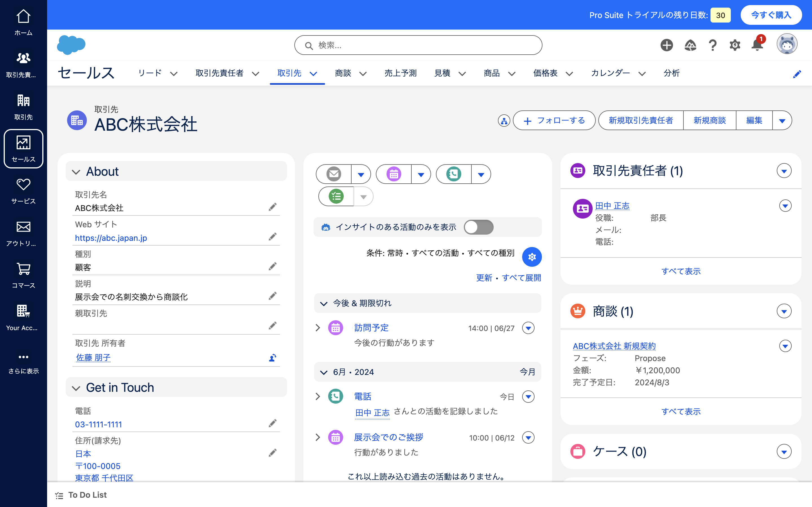Open the activity filter settings gear icon
The height and width of the screenshot is (507, 812).
pos(532,257)
